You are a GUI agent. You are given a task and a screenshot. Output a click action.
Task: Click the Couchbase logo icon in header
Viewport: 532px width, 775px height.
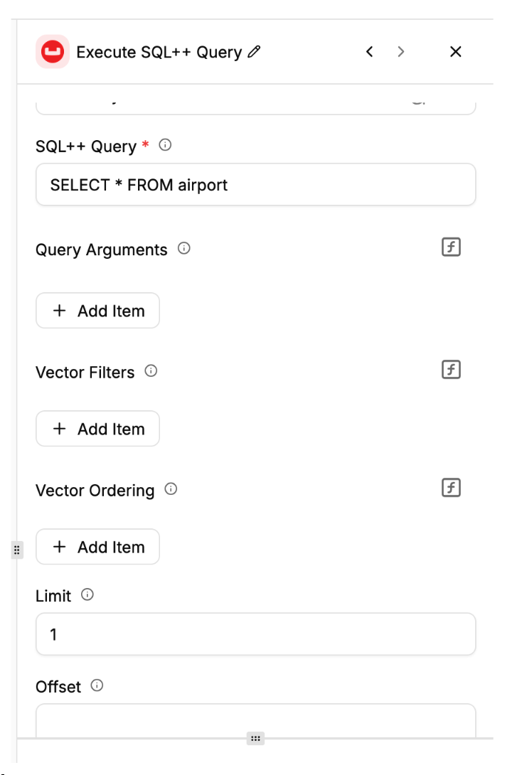[x=52, y=52]
